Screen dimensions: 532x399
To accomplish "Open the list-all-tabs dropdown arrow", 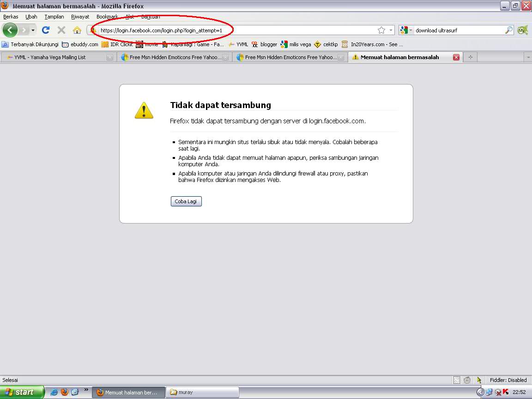I will [528, 57].
